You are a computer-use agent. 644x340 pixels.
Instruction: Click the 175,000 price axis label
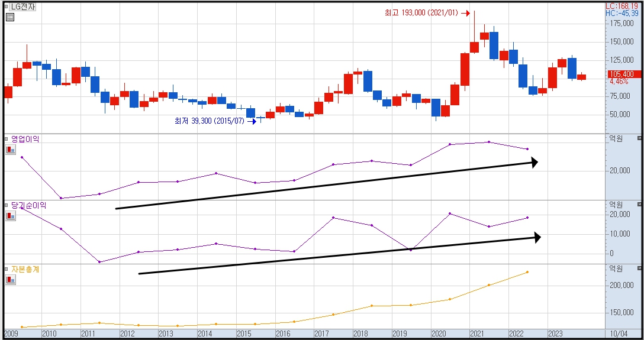coord(622,24)
